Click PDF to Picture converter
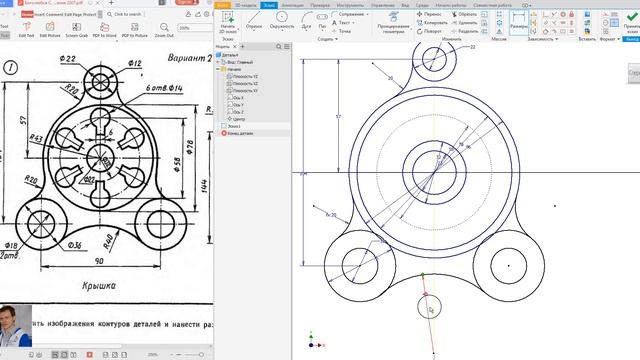 (x=135, y=30)
